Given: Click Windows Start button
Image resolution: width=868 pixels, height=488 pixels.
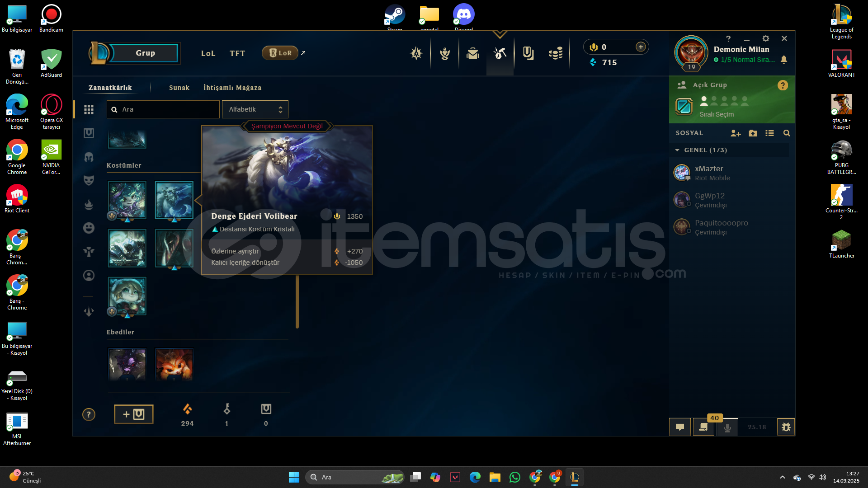Looking at the screenshot, I should (294, 477).
